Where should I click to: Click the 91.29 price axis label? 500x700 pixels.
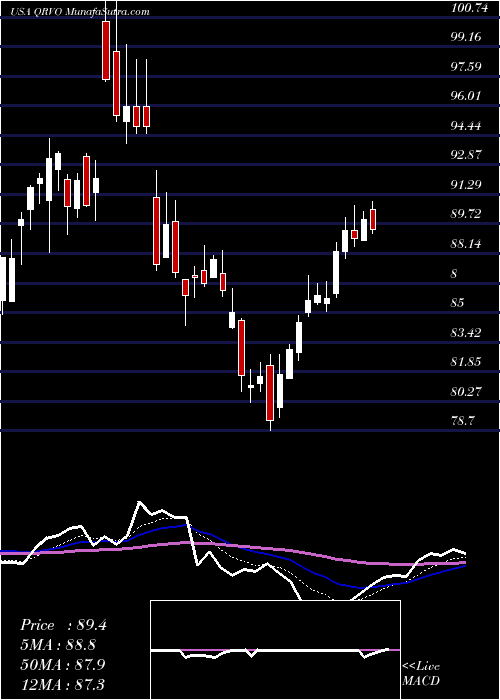[x=466, y=185]
